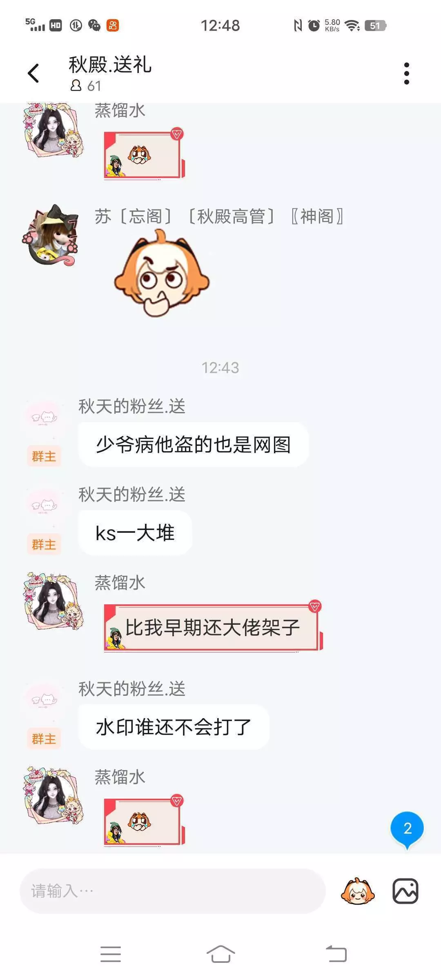Tap the 群主 badge beside ks一大堆

44,544
